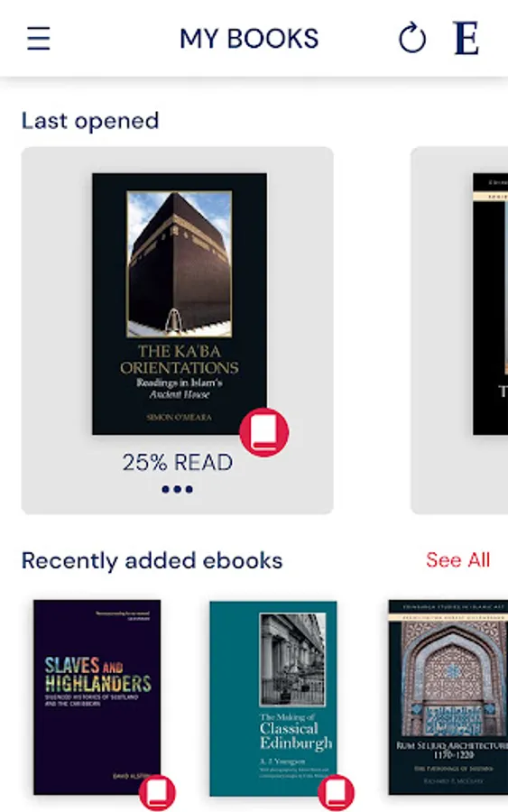Tap the 25% READ progress label
The width and height of the screenshot is (508, 812).
[x=178, y=463]
